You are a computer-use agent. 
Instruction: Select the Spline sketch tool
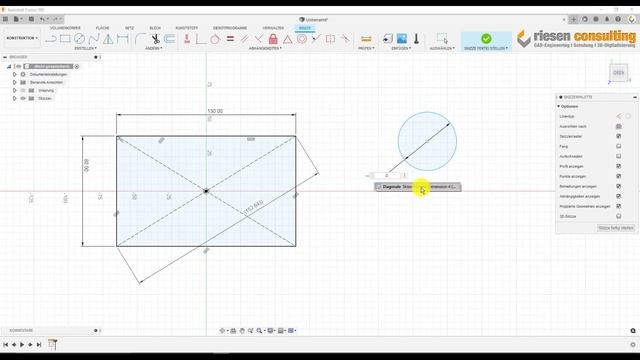coord(93,39)
